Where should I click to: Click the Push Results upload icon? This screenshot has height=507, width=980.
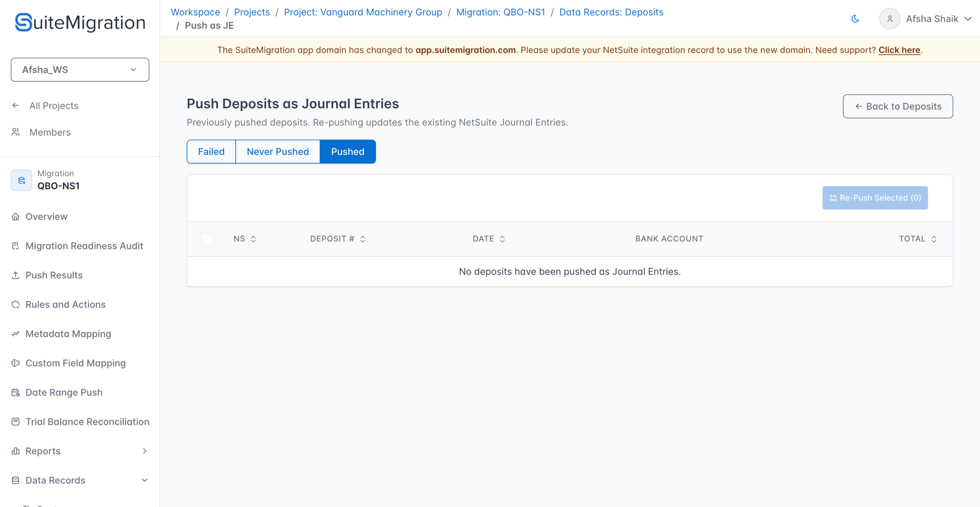pyautogui.click(x=16, y=275)
